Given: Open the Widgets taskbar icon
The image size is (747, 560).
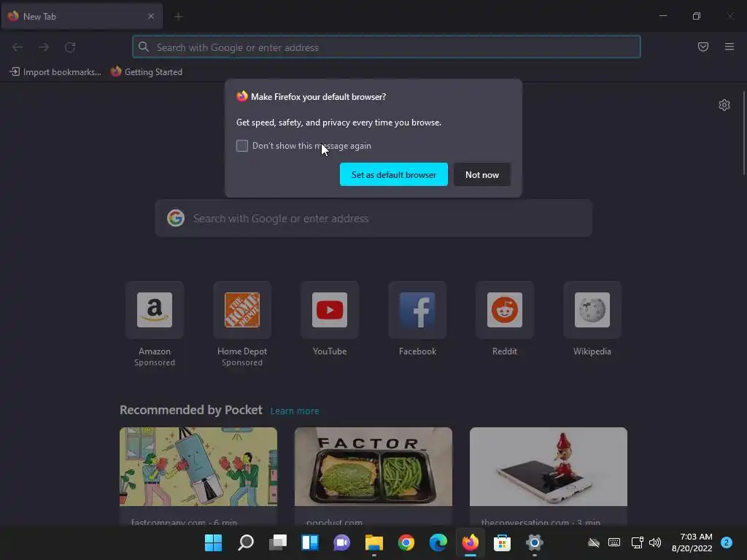Looking at the screenshot, I should pos(309,542).
